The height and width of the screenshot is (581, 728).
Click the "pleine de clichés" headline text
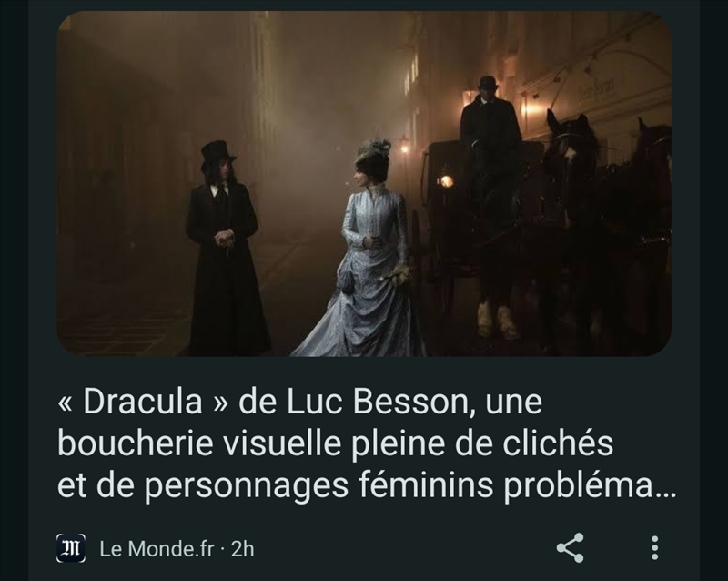tap(482, 443)
